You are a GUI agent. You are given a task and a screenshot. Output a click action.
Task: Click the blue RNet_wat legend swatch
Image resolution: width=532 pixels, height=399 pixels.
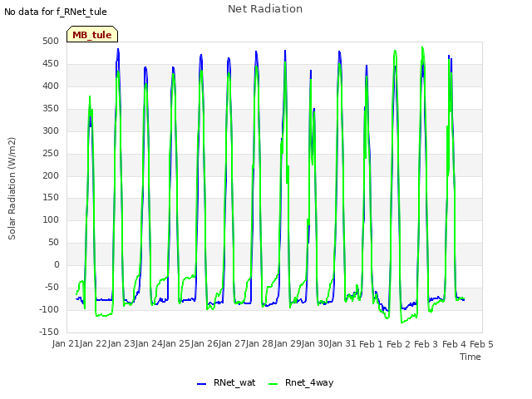(x=201, y=384)
